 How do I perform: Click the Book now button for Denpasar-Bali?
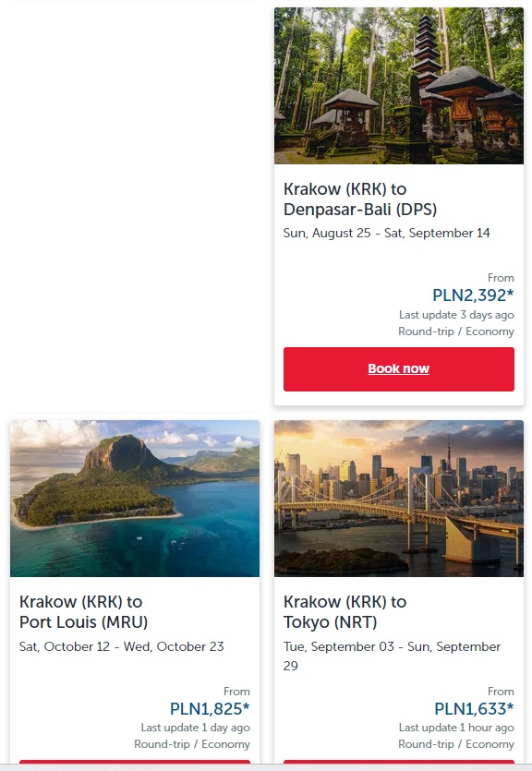(x=399, y=369)
